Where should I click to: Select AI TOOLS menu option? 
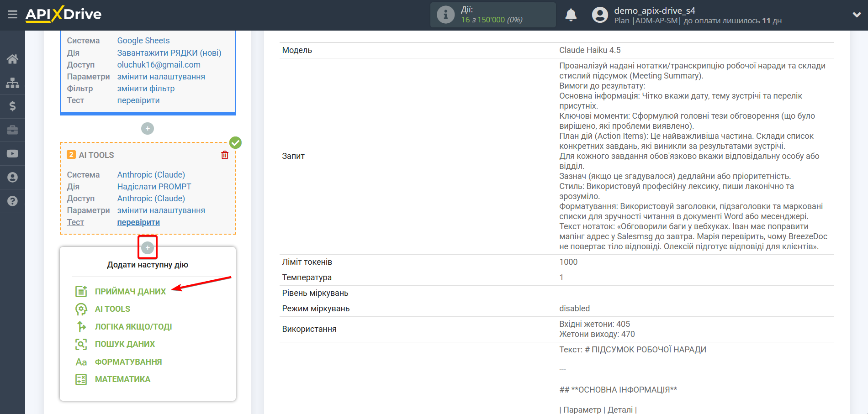tap(112, 309)
